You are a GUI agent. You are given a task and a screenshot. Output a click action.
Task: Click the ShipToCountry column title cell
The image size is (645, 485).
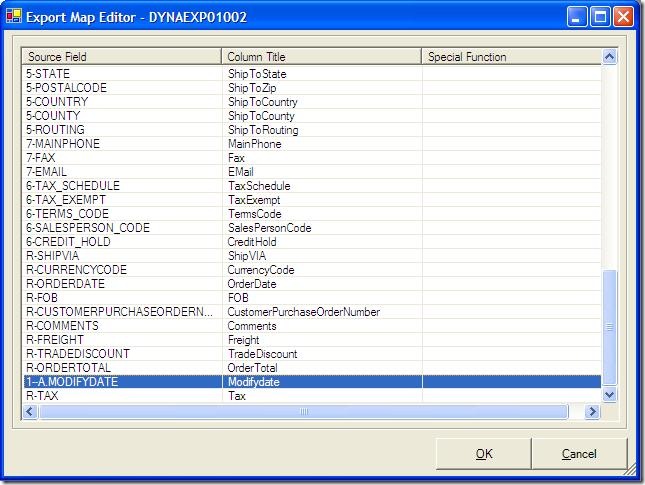point(322,102)
